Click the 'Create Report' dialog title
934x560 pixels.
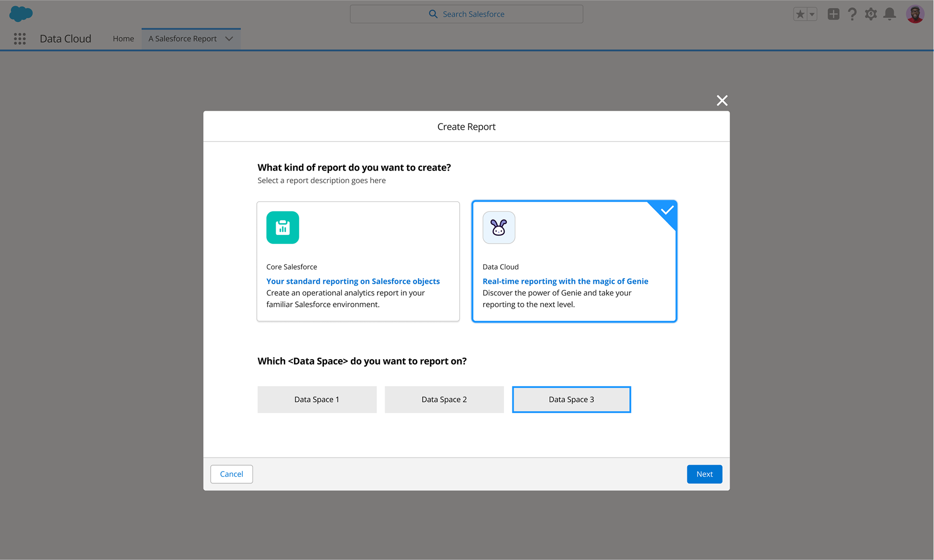point(467,127)
